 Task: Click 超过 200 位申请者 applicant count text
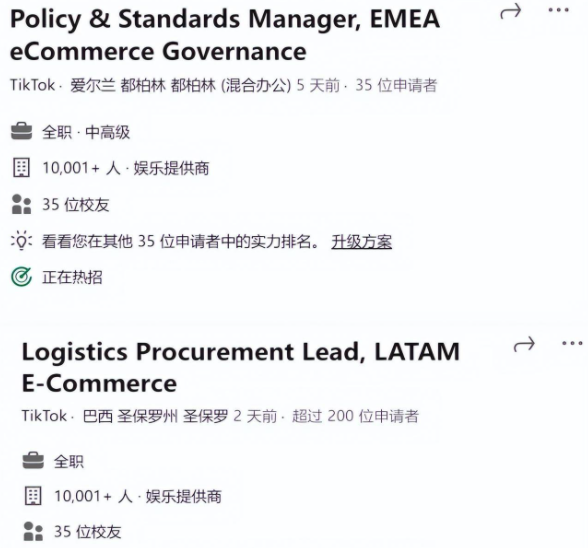pyautogui.click(x=355, y=416)
